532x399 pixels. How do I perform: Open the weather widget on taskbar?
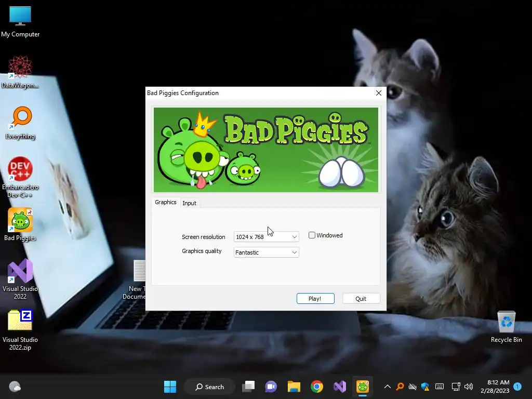tap(15, 387)
